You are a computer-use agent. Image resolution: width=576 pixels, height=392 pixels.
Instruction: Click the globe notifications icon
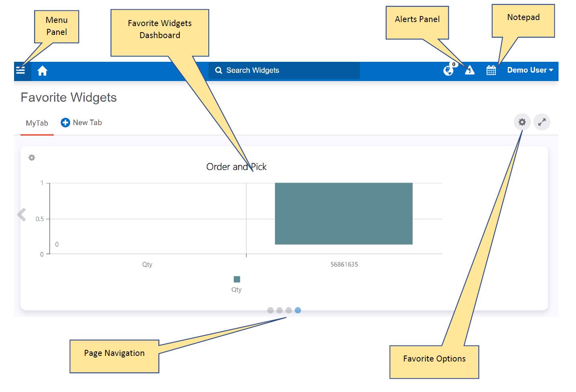click(448, 71)
